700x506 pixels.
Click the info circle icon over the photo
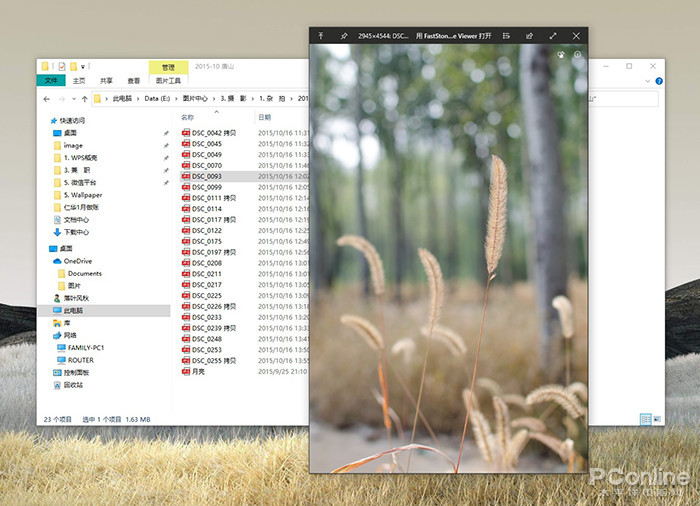(x=577, y=55)
